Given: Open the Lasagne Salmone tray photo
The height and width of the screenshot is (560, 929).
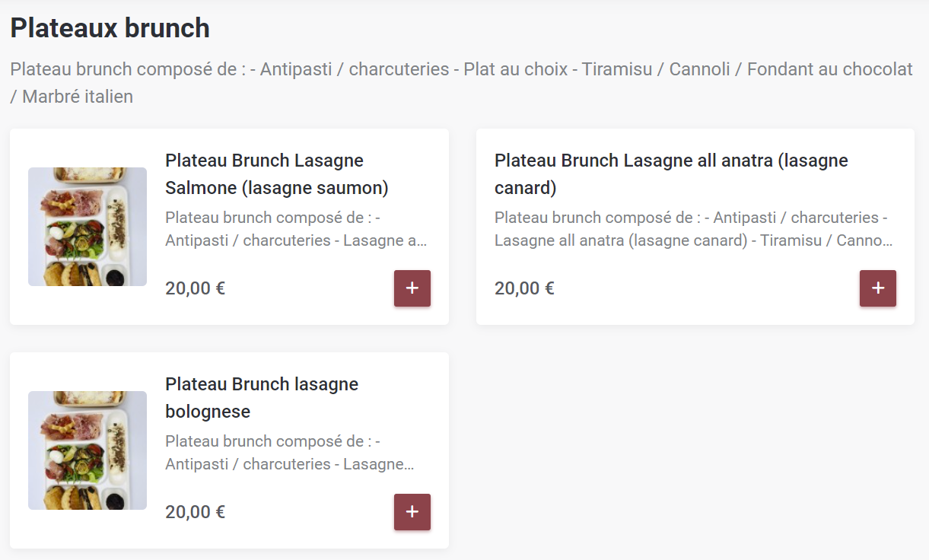Looking at the screenshot, I should pos(87,227).
